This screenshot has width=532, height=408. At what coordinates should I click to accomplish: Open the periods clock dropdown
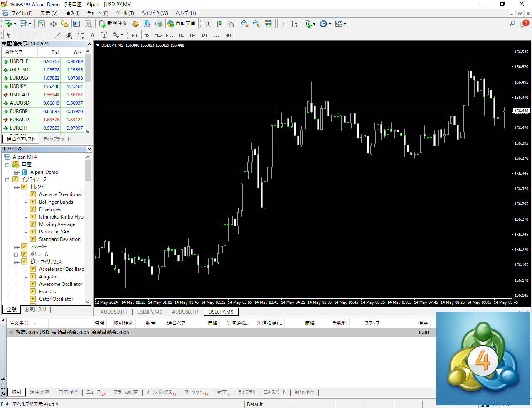(325, 24)
